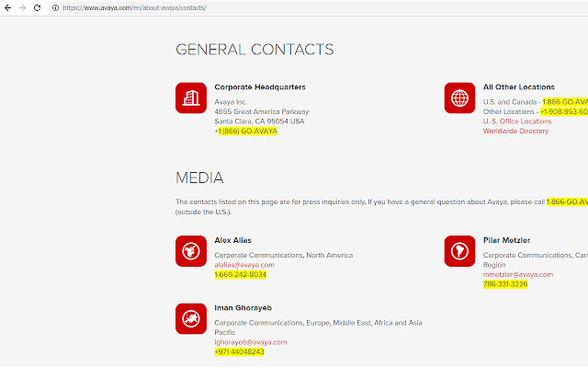Reload the page with the refresh icon
588x368 pixels.
pyautogui.click(x=37, y=7)
